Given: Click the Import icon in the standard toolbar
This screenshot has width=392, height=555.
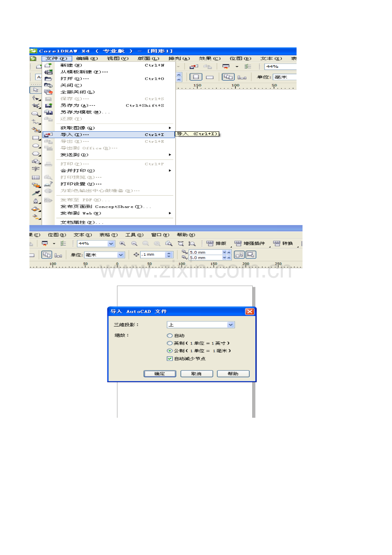Looking at the screenshot, I should (x=194, y=66).
